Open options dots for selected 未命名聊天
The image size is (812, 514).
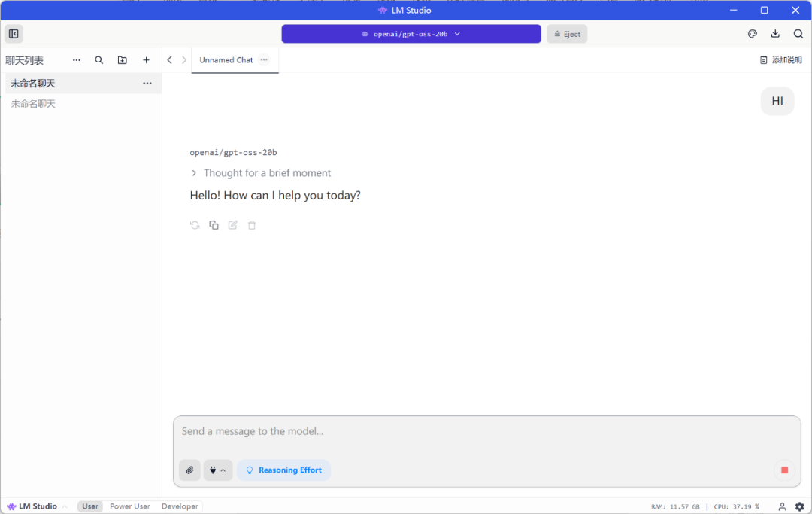click(x=147, y=83)
